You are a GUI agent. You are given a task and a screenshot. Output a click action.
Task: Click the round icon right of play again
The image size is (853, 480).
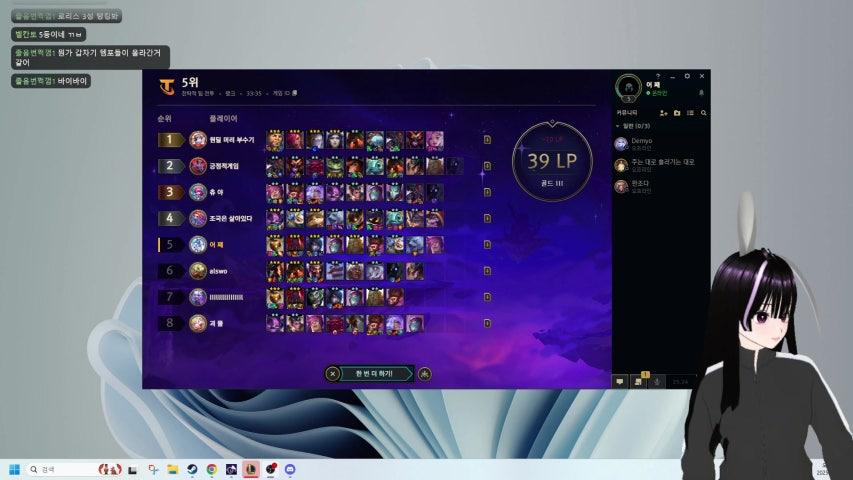pos(425,374)
